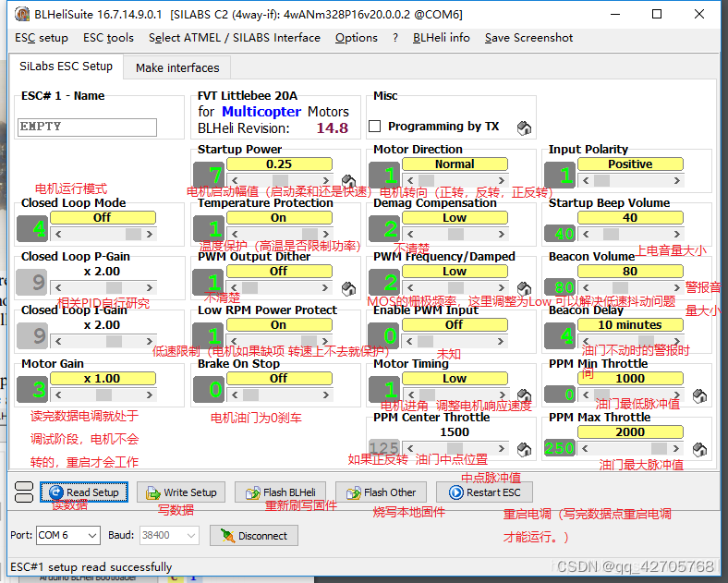This screenshot has height=583, width=728.
Task: Open the ESC tools menu
Action: [x=108, y=38]
